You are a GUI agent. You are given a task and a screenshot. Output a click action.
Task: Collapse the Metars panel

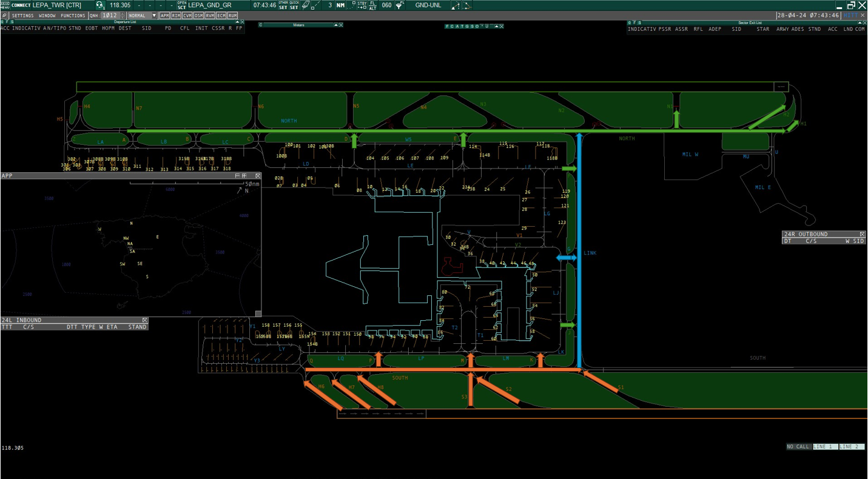tap(336, 25)
